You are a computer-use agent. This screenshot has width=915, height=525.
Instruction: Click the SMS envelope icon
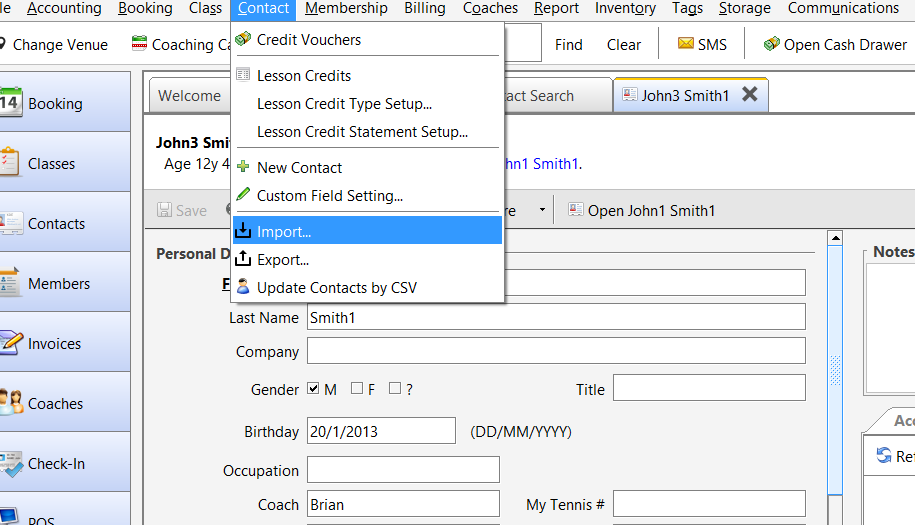pos(686,44)
